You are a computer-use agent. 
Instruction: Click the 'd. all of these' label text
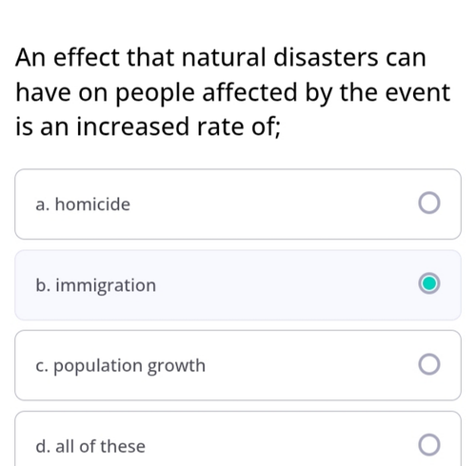point(90,446)
